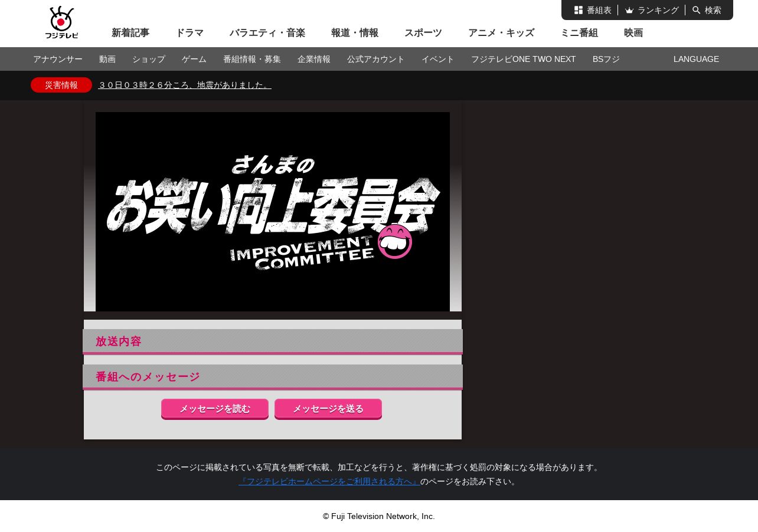Click the Fuji Television Network copyright text
The width and height of the screenshot is (758, 532).
[x=379, y=516]
